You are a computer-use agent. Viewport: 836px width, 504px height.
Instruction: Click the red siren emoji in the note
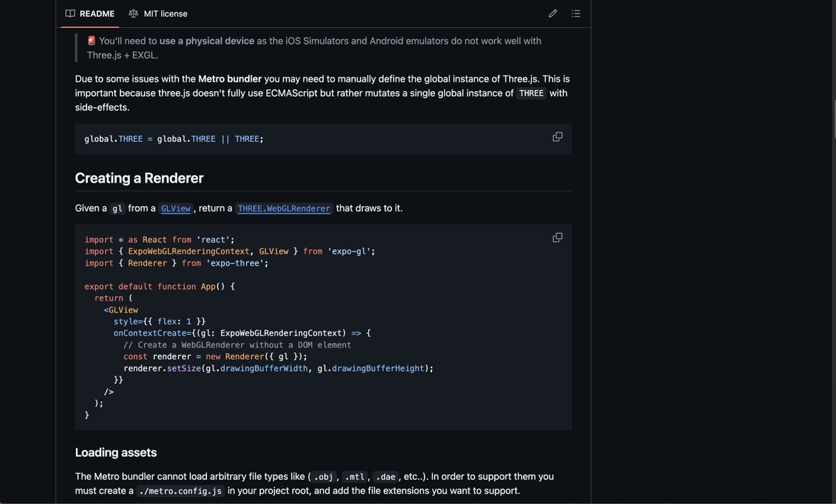[x=91, y=40]
